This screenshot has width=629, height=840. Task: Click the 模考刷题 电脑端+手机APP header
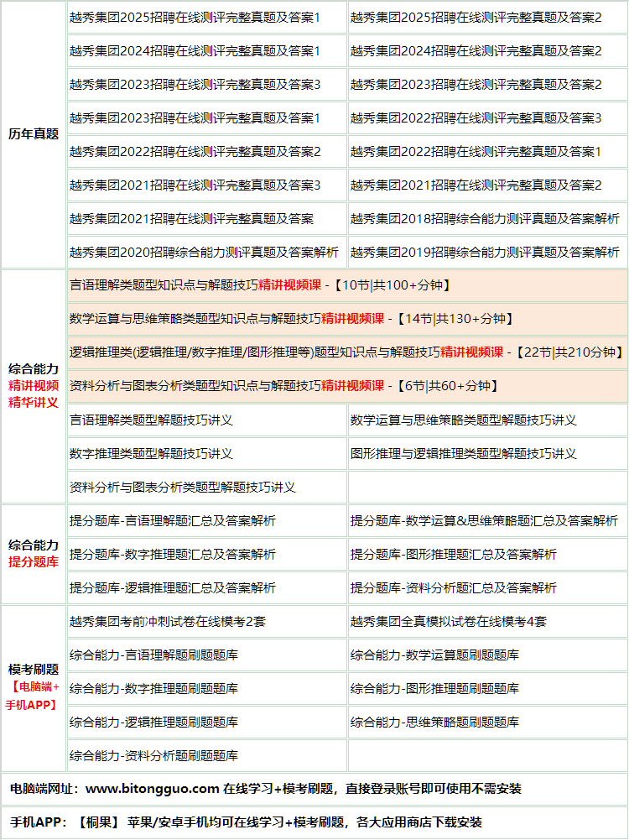(x=34, y=687)
